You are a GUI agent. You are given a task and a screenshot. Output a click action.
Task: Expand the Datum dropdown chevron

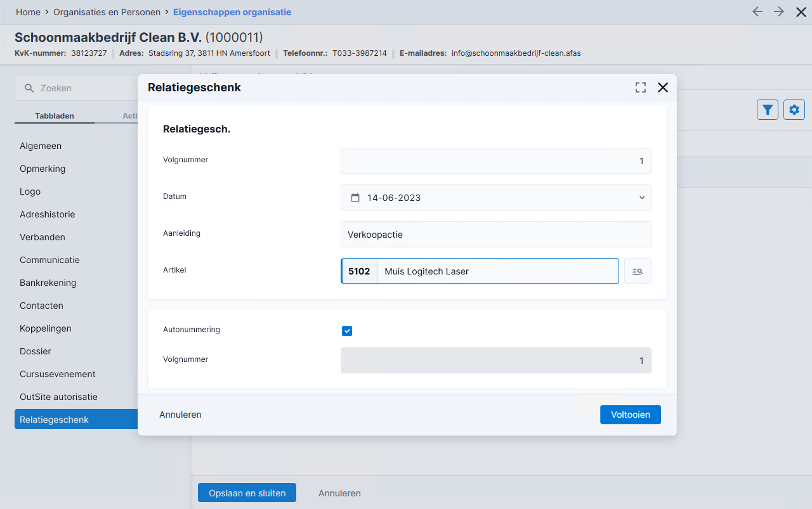coord(641,198)
